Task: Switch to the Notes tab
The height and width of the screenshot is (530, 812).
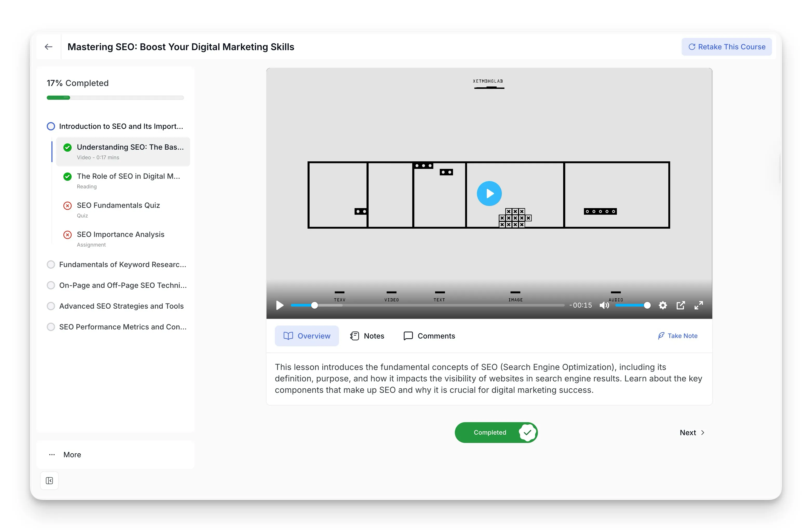Action: click(368, 336)
